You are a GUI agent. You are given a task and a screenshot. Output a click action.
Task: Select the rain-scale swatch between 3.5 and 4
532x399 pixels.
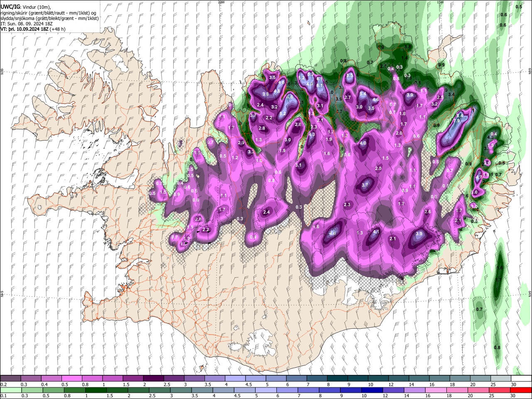point(202,390)
